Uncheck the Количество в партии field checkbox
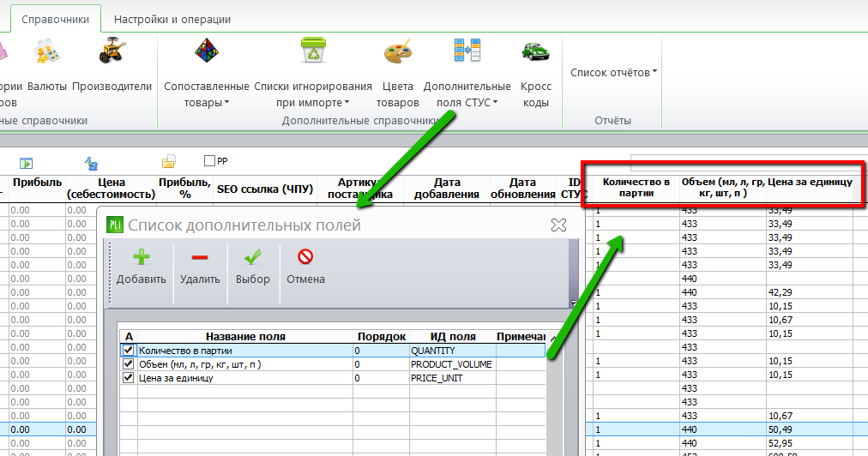868x456 pixels. coord(129,351)
